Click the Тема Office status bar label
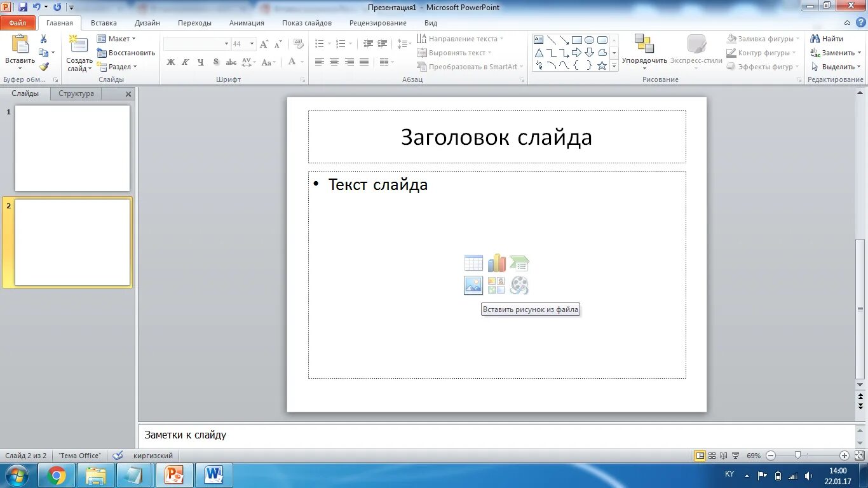Screen dimensions: 868x488 pyautogui.click(x=79, y=456)
